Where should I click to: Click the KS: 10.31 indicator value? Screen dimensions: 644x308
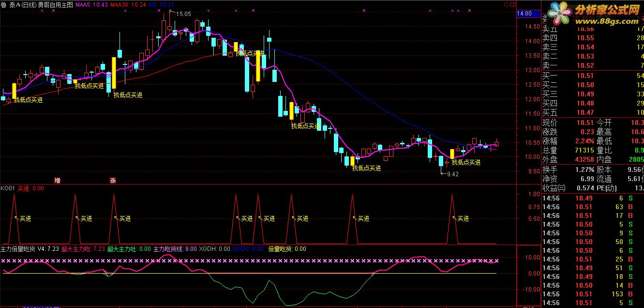pos(161,4)
